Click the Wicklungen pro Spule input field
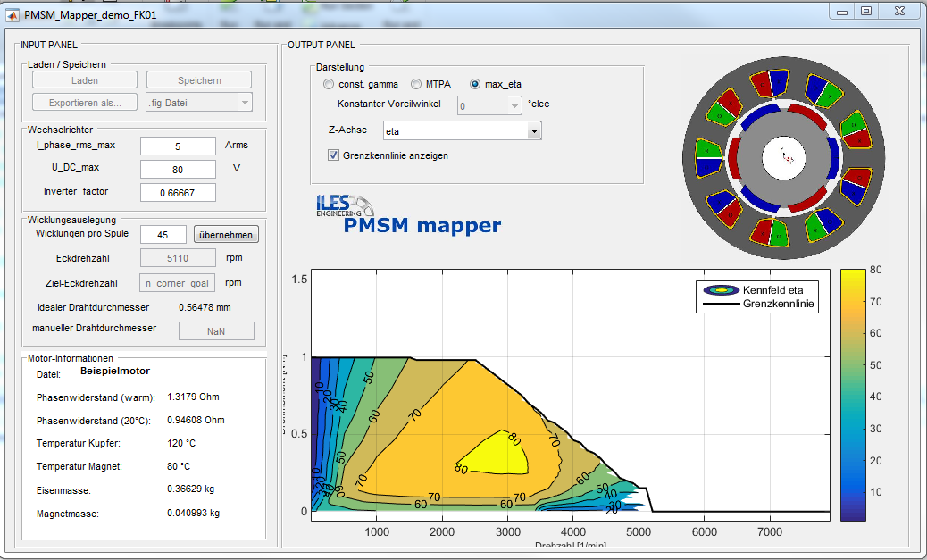The image size is (927, 560). [163, 234]
